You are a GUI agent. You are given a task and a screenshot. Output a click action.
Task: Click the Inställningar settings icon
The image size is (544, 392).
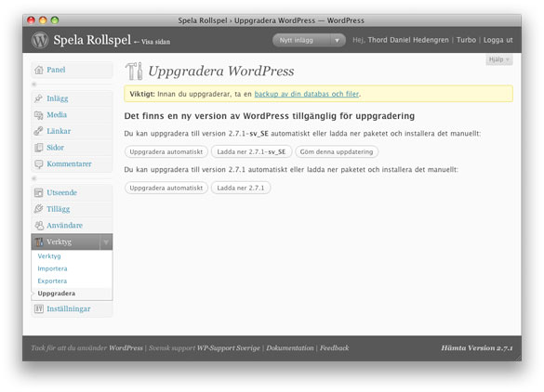(x=38, y=308)
